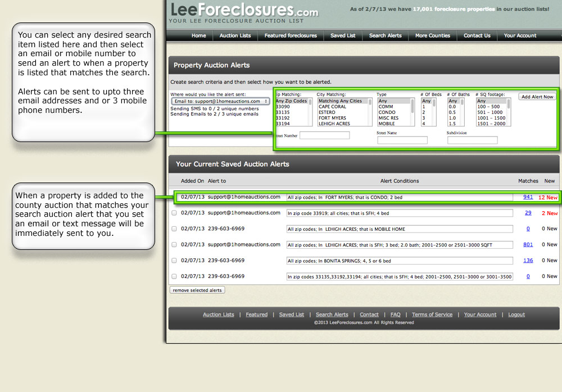Select 'Any Zip Codes' in the Zip Matching list
562x392 pixels.
click(x=291, y=101)
